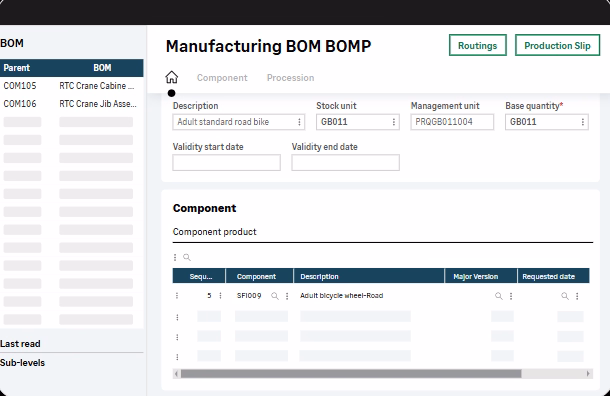
Task: Click the Validity end date field
Action: tap(345, 163)
